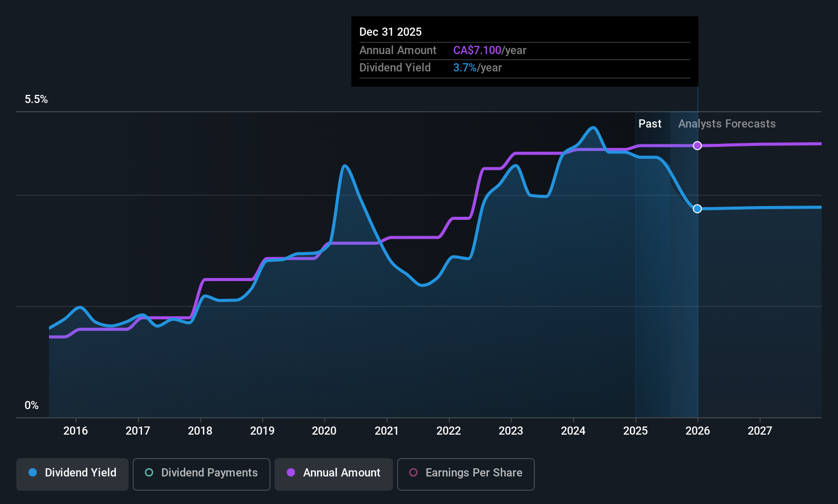Switch to the Past section of the chart
The image size is (838, 504).
click(650, 123)
